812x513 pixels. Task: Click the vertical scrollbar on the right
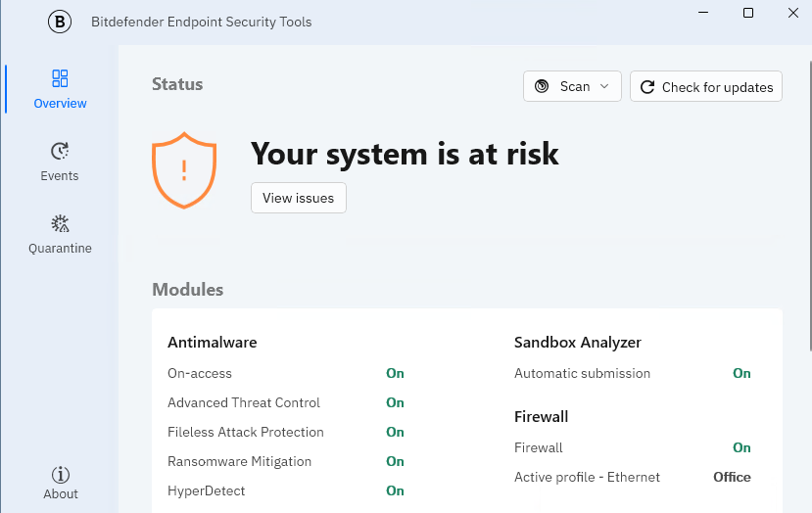click(808, 196)
